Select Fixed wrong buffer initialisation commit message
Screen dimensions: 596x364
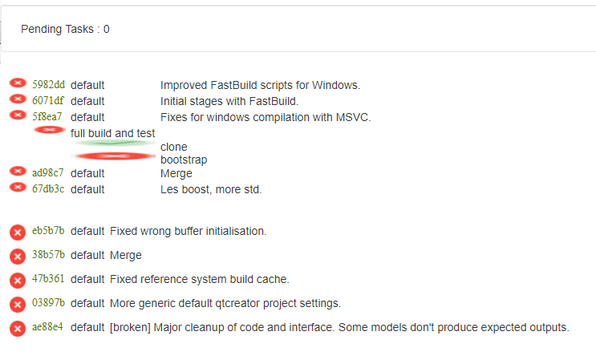(x=189, y=231)
